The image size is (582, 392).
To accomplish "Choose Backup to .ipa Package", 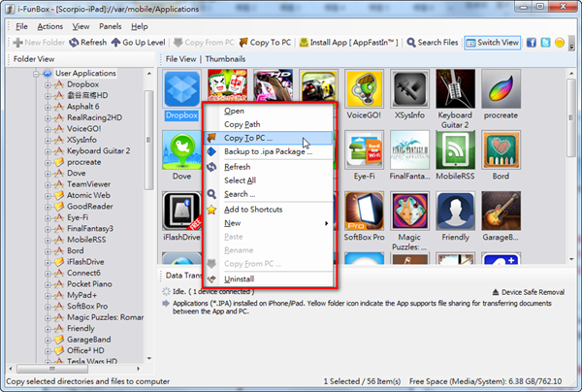I will point(268,151).
